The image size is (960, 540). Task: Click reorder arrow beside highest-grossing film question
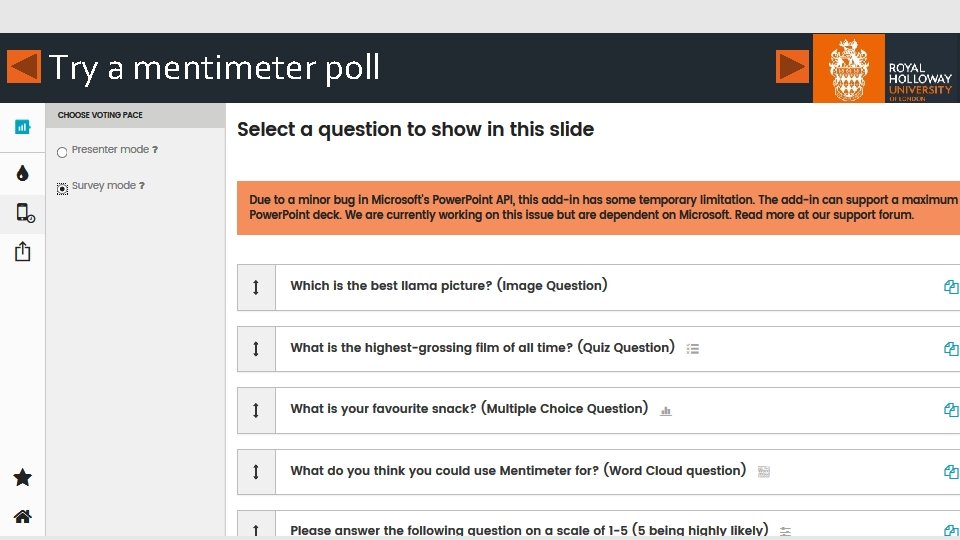coord(256,349)
